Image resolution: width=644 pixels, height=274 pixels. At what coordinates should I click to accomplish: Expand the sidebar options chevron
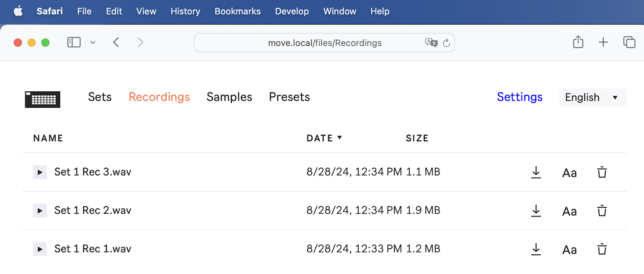tap(93, 43)
